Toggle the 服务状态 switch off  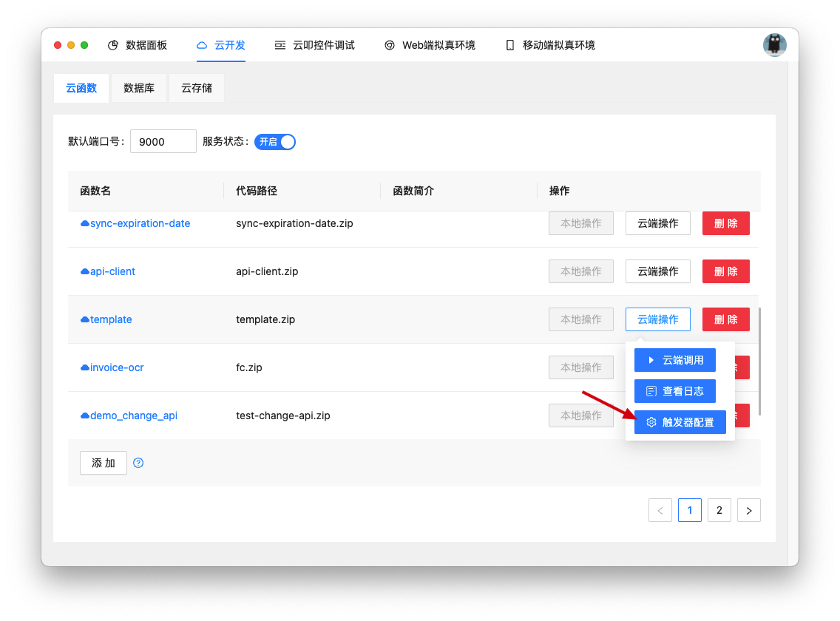click(x=275, y=141)
